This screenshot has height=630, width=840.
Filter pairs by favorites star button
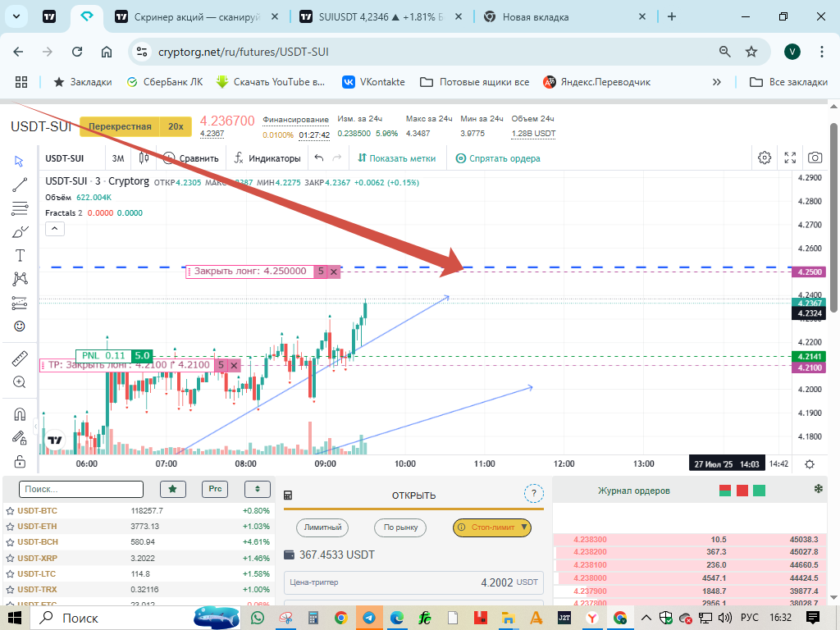(172, 489)
